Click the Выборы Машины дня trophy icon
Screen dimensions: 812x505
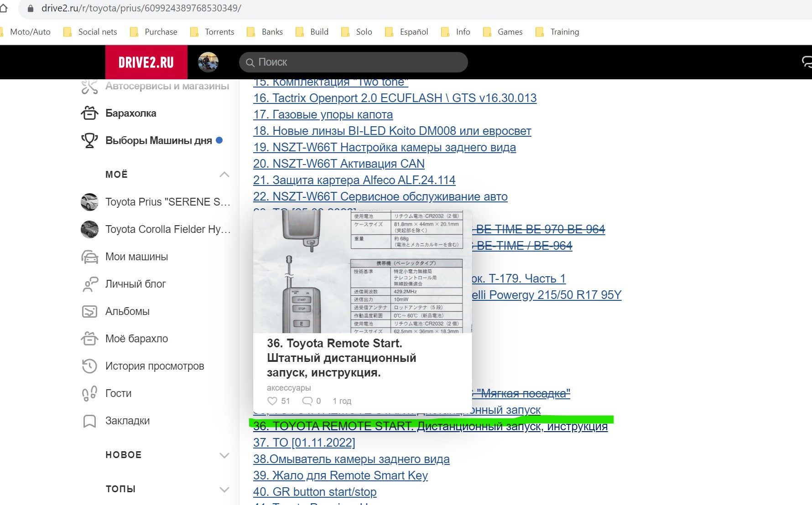coord(89,140)
